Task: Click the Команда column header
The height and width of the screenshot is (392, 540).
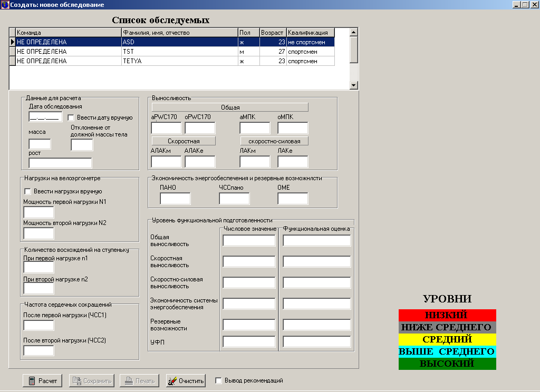Action: [69, 33]
